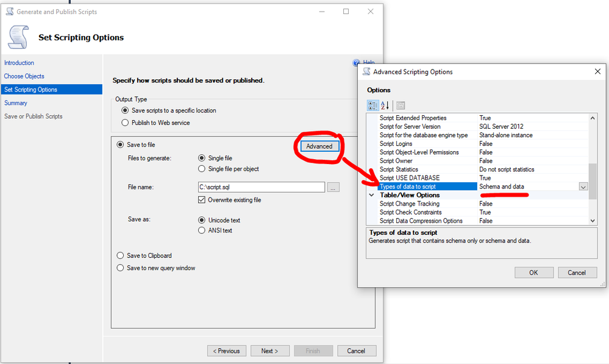
Task: Cancel the Advanced Scripting Options dialog
Action: click(x=577, y=273)
